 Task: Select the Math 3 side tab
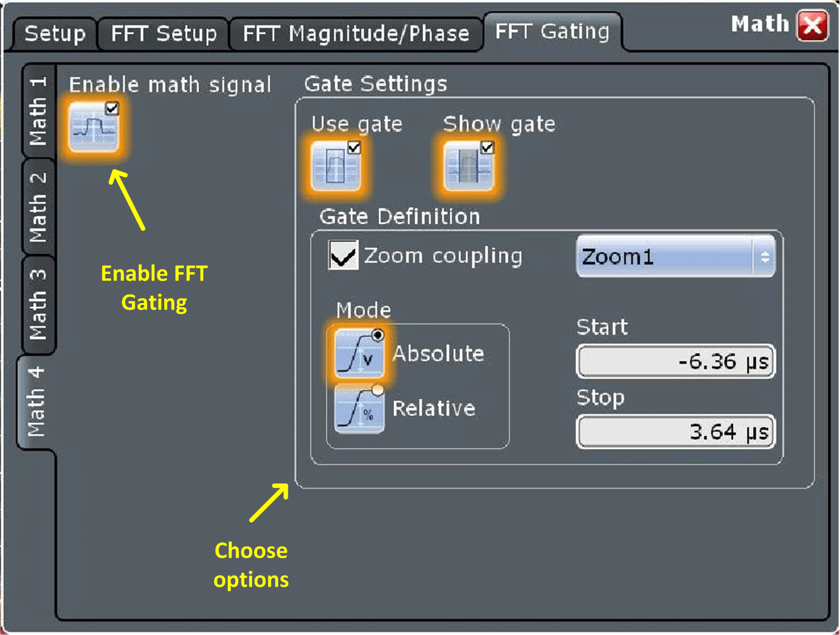[x=38, y=304]
